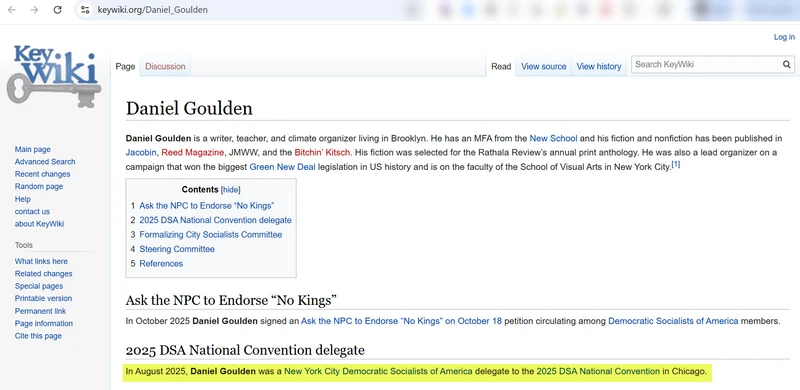Jump to References contents entry
The width and height of the screenshot is (800, 390).
(x=161, y=263)
